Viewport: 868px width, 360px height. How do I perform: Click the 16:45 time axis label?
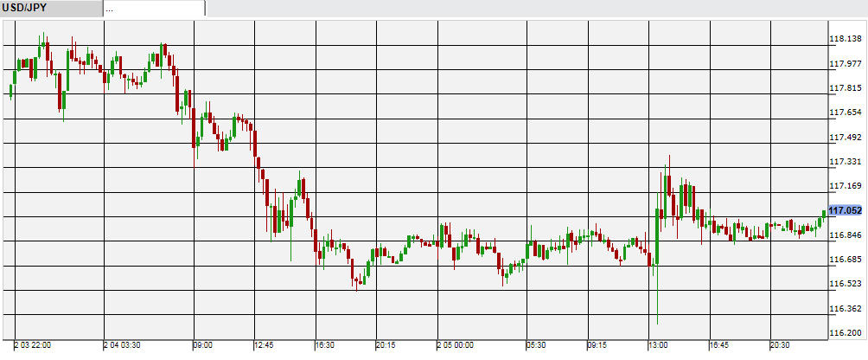[720, 344]
